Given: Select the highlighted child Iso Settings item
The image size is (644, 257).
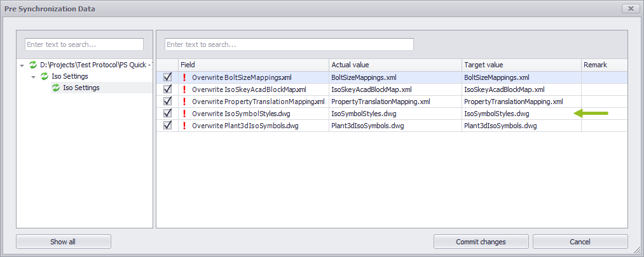Looking at the screenshot, I should (81, 88).
